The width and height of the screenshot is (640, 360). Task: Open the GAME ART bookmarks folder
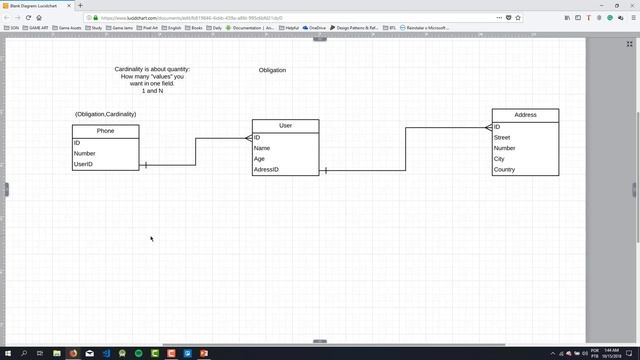pos(36,28)
